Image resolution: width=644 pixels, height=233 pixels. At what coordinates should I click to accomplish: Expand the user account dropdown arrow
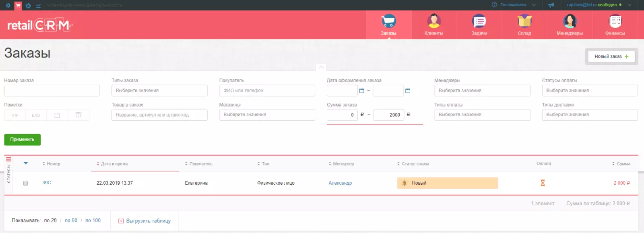pyautogui.click(x=630, y=5)
